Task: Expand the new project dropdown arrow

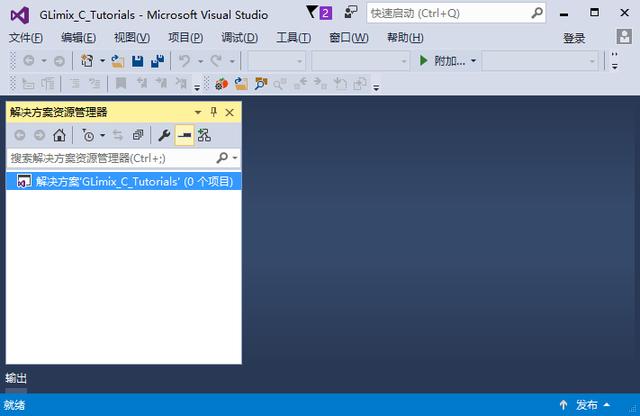Action: 102,61
